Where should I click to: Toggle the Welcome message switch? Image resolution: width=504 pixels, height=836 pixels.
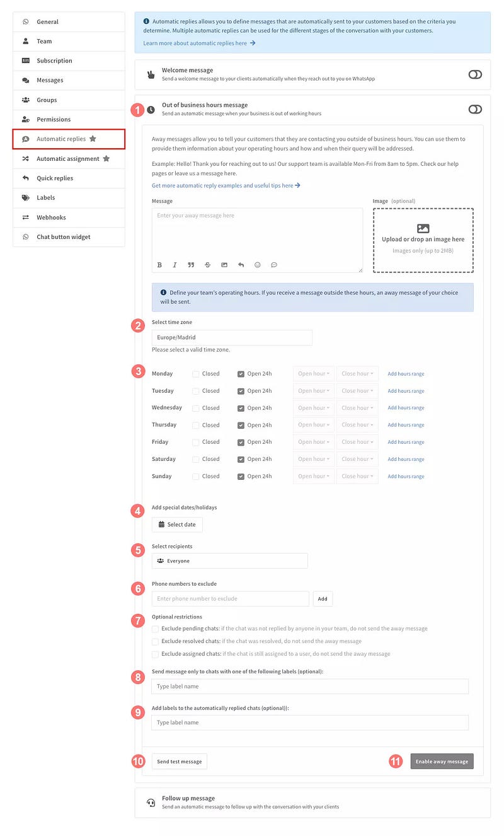pyautogui.click(x=475, y=74)
